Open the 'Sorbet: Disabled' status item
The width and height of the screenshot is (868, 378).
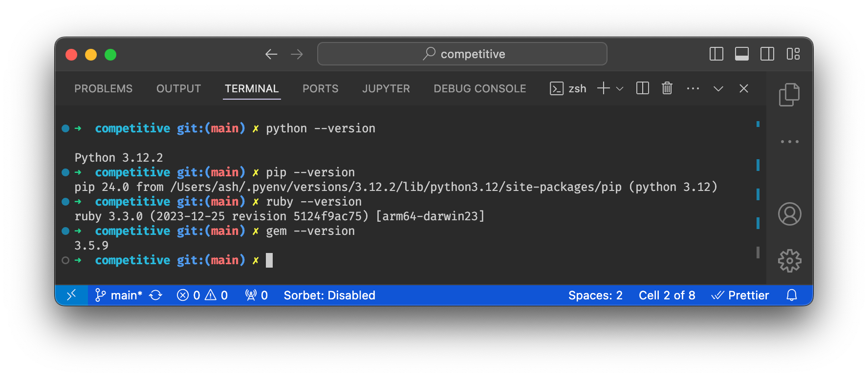pyautogui.click(x=329, y=295)
